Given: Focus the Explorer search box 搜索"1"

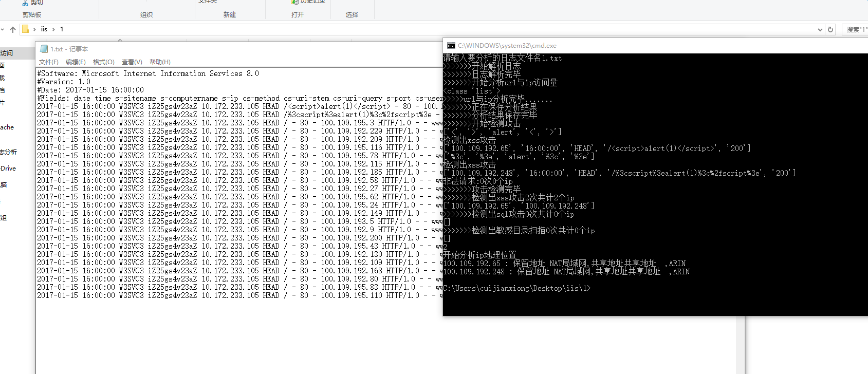Looking at the screenshot, I should [855, 29].
